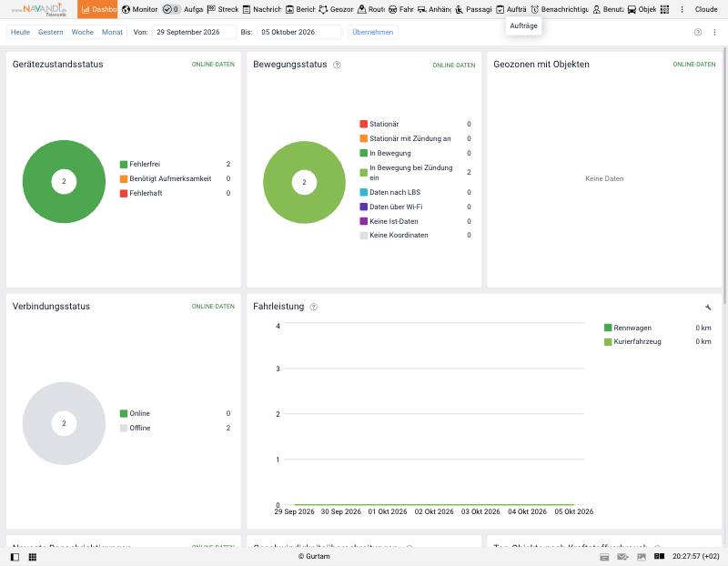The width and height of the screenshot is (728, 566).
Task: Open the card-style icon in bottom status bar
Action: (x=604, y=557)
